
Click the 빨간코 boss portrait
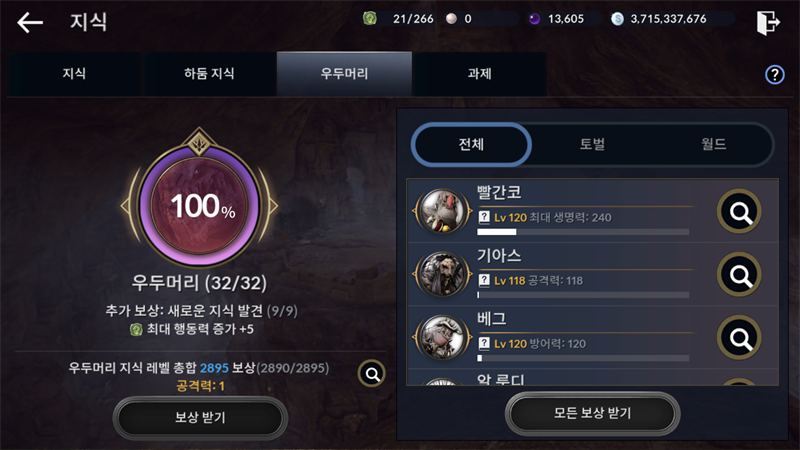pos(442,211)
